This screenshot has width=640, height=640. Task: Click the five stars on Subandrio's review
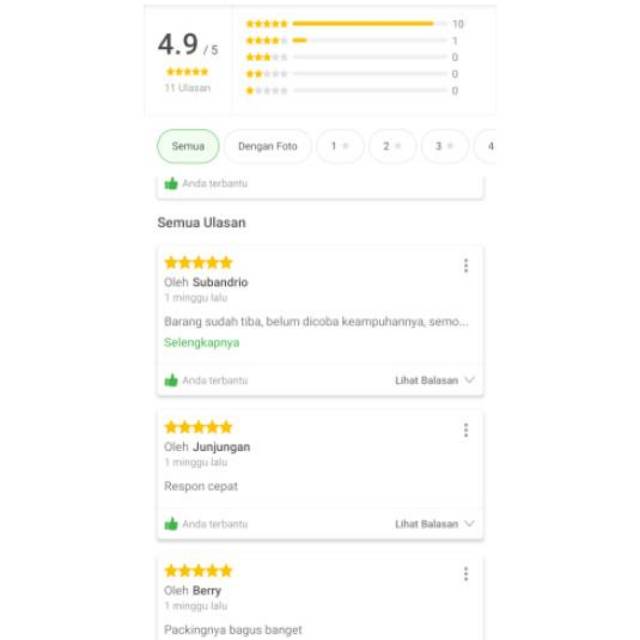(198, 263)
